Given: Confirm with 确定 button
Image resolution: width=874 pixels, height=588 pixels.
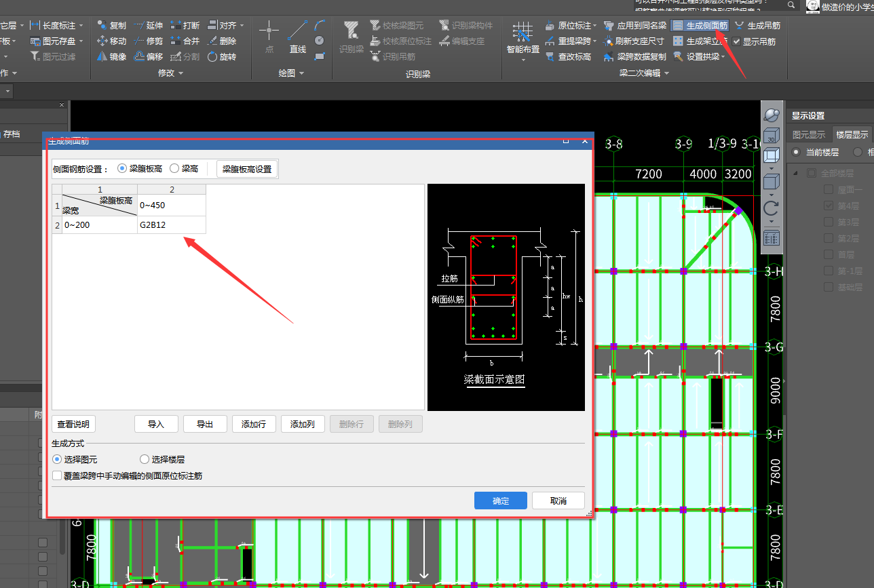Looking at the screenshot, I should 501,501.
